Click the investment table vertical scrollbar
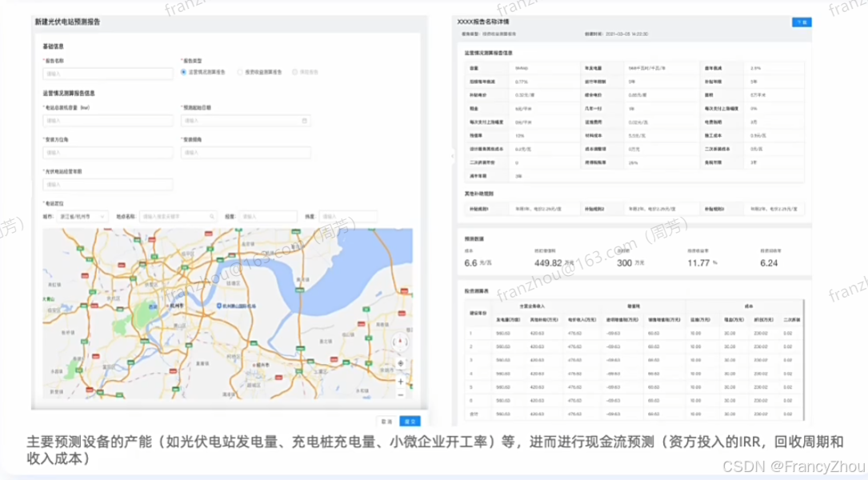Image resolution: width=868 pixels, height=480 pixels. pos(802,360)
